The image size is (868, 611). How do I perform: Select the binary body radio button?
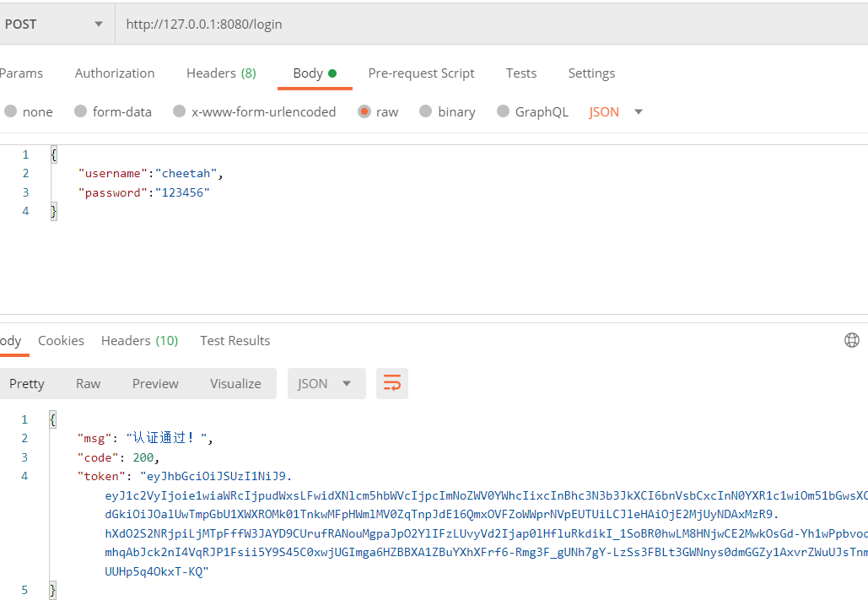[426, 111]
